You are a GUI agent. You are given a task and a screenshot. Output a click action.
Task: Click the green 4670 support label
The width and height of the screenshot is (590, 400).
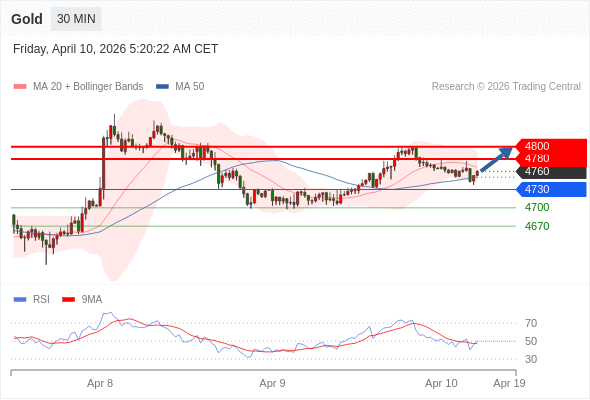pos(537,226)
